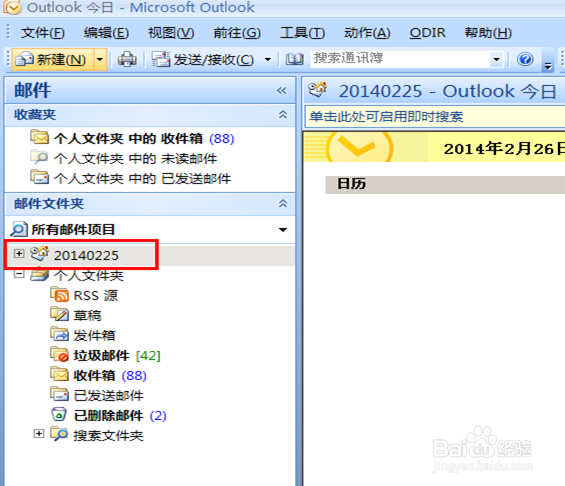Select the 20140225 label in the folder tree
This screenshot has height=486, width=565.
(86, 255)
